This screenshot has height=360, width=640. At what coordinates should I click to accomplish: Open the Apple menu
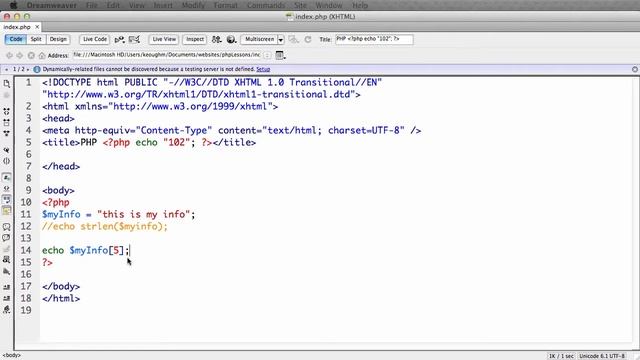click(13, 5)
